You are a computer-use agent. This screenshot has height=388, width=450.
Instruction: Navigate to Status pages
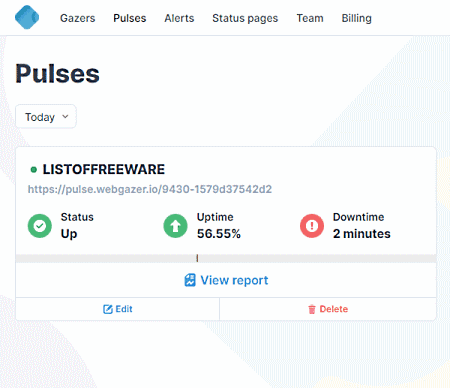coord(245,18)
